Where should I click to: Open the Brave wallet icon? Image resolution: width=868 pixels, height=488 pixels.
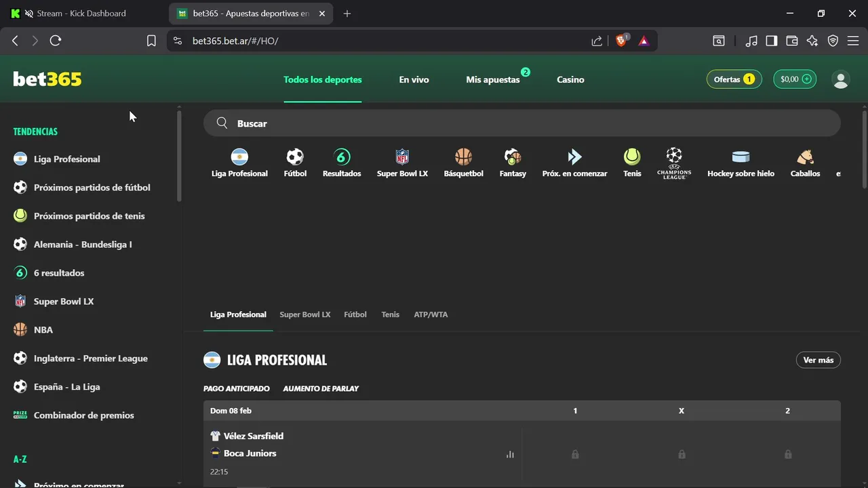coord(791,41)
